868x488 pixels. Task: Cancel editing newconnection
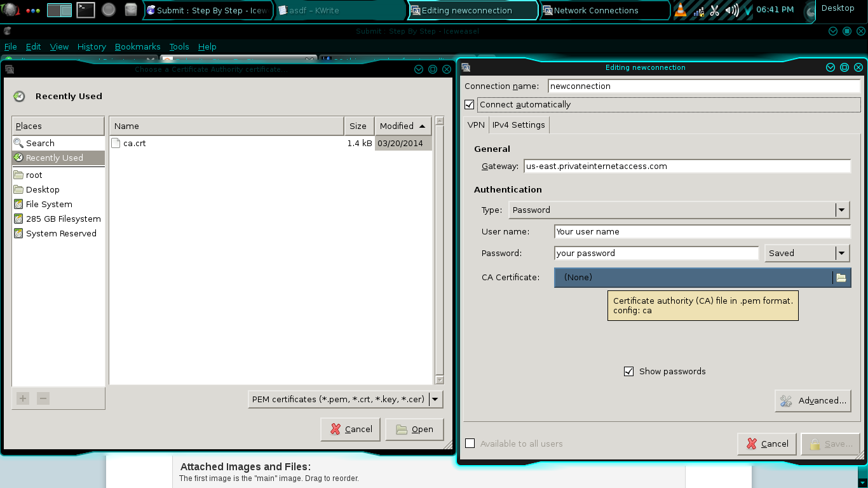(x=767, y=444)
